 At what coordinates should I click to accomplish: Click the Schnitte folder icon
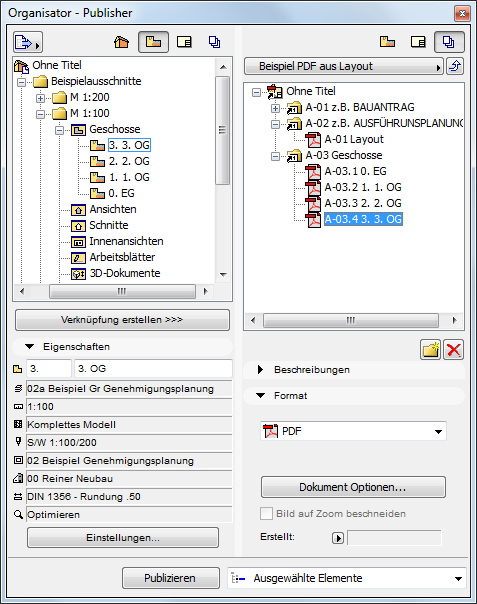tap(78, 226)
